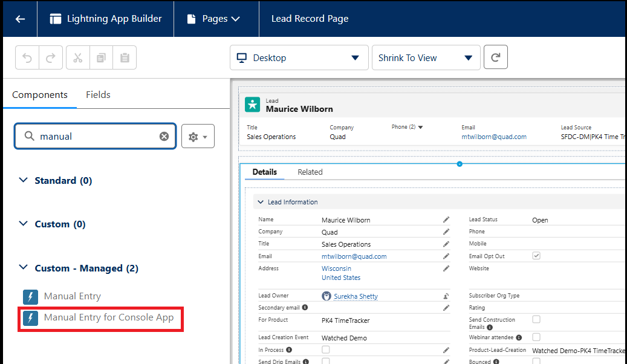Edit the Company field pencil icon

coord(446,232)
